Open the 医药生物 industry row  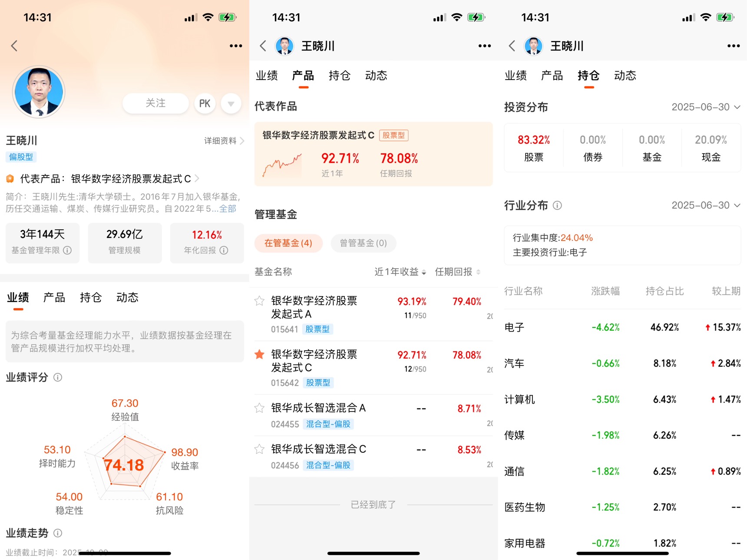pyautogui.click(x=622, y=507)
